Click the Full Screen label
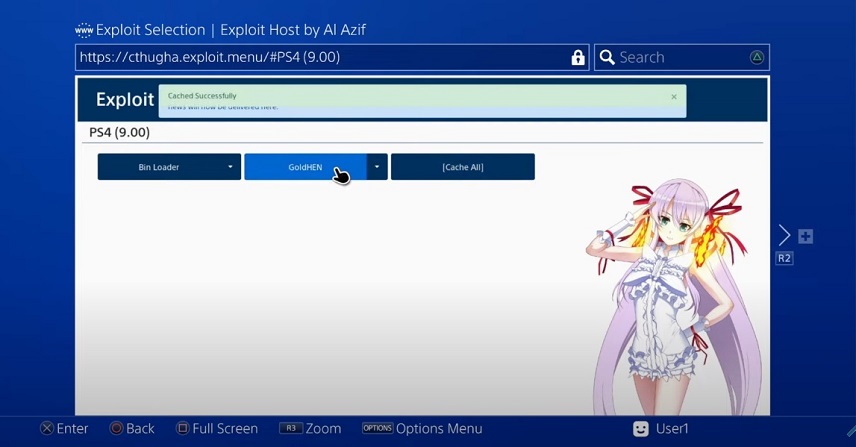 [225, 428]
